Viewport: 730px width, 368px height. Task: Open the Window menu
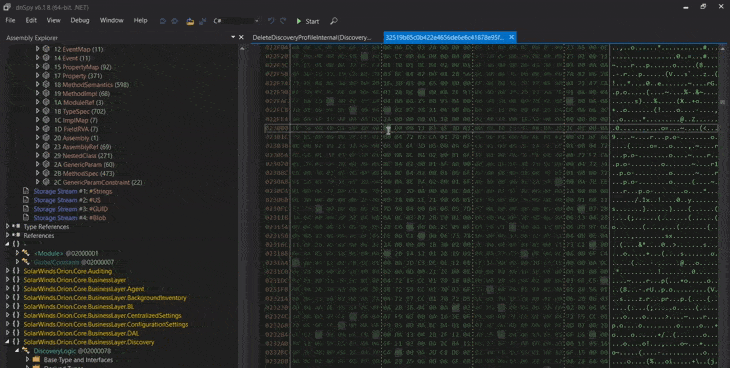(112, 20)
